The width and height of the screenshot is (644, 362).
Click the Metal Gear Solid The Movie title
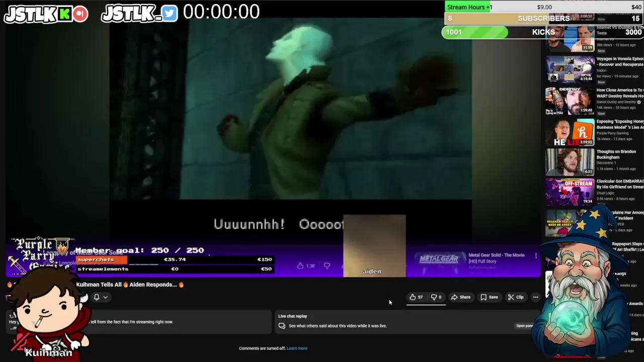[497, 258]
